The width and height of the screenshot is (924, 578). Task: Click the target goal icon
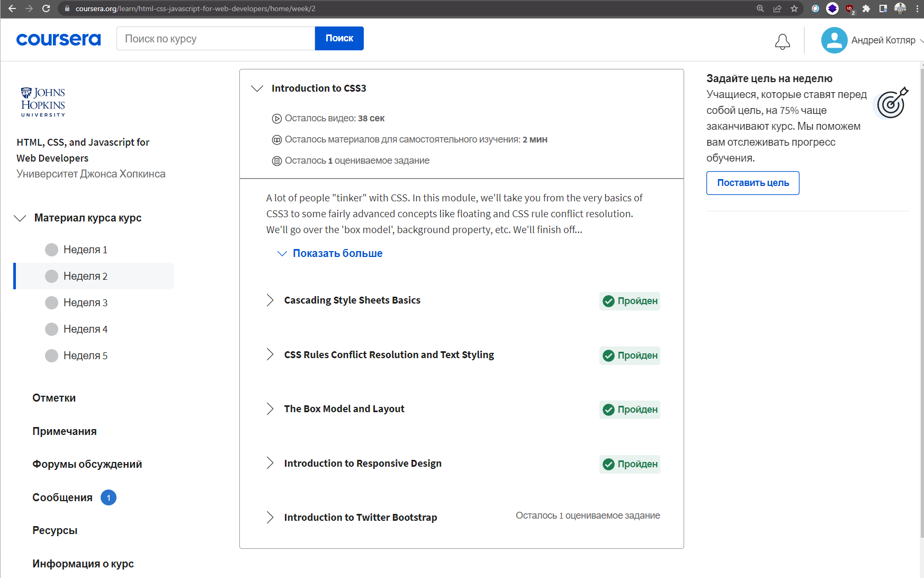(892, 103)
